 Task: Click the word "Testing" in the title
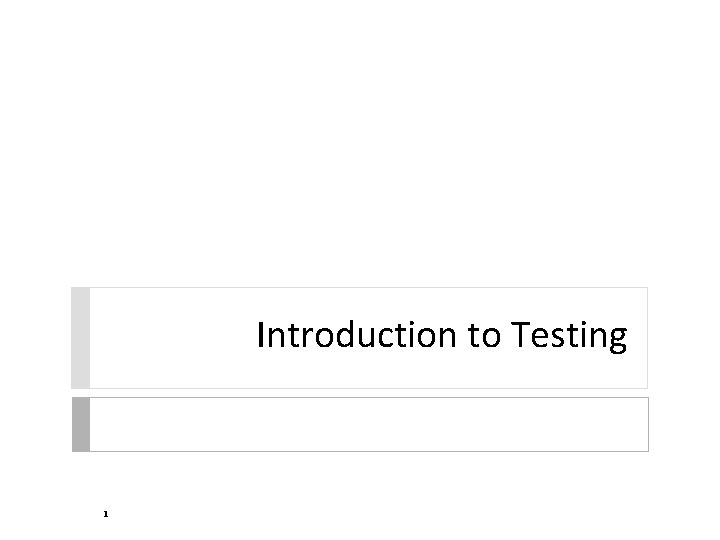[570, 336]
